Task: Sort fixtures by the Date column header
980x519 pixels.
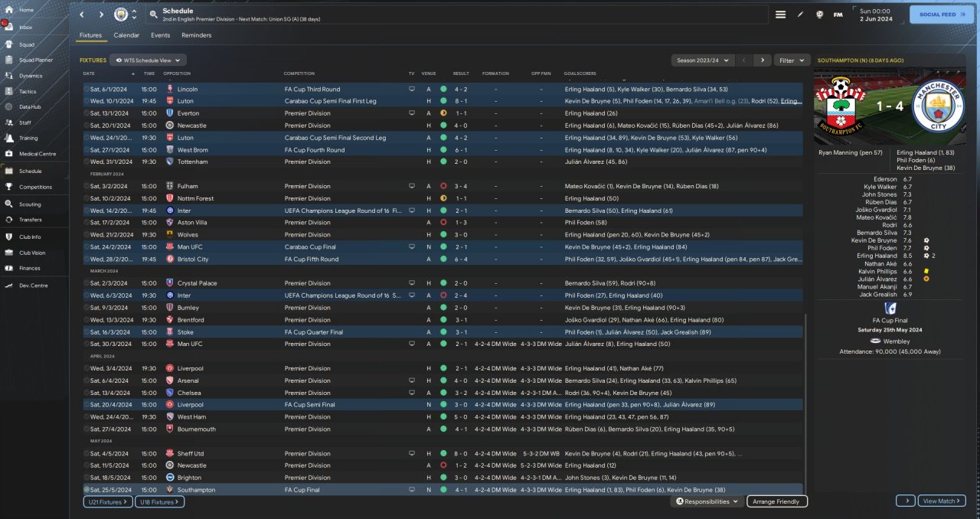Action: 90,73
